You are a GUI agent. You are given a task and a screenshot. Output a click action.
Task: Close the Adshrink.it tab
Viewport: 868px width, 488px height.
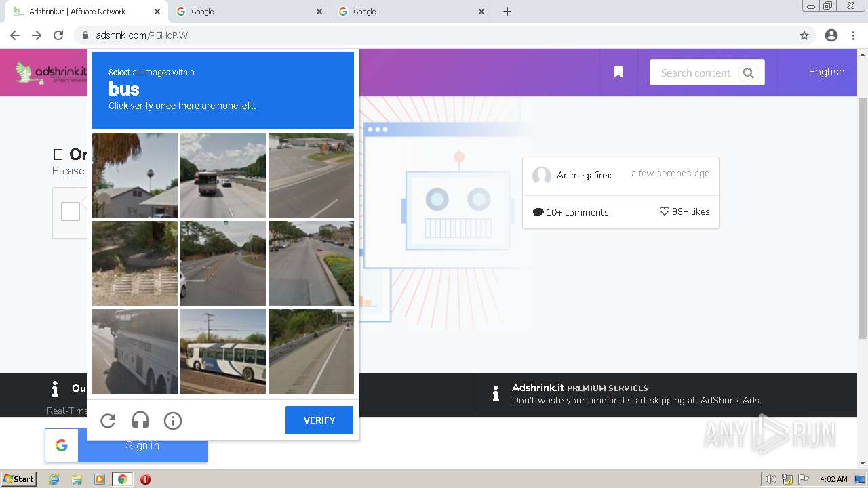point(157,12)
